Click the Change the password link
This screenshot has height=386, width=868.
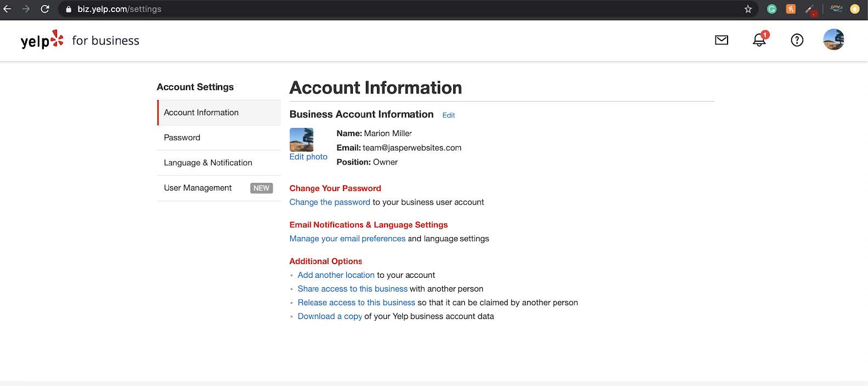(330, 202)
